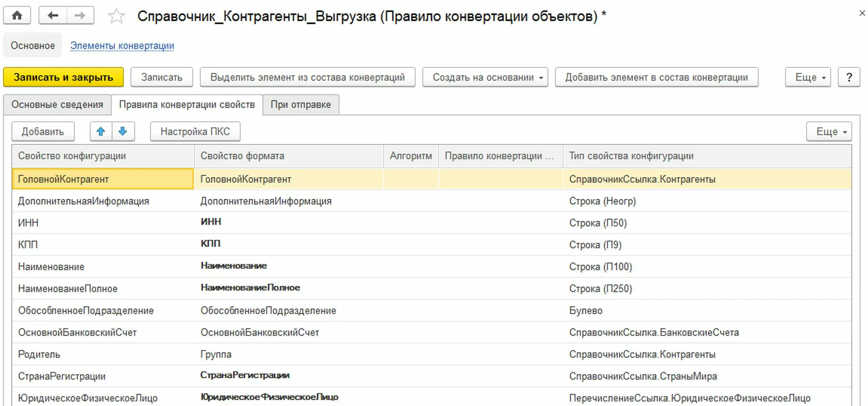Expand the Создать на основании dropdown

tap(485, 77)
